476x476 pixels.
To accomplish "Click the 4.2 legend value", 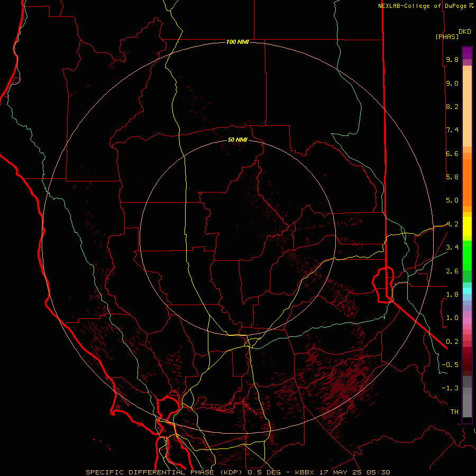I will click(x=452, y=224).
